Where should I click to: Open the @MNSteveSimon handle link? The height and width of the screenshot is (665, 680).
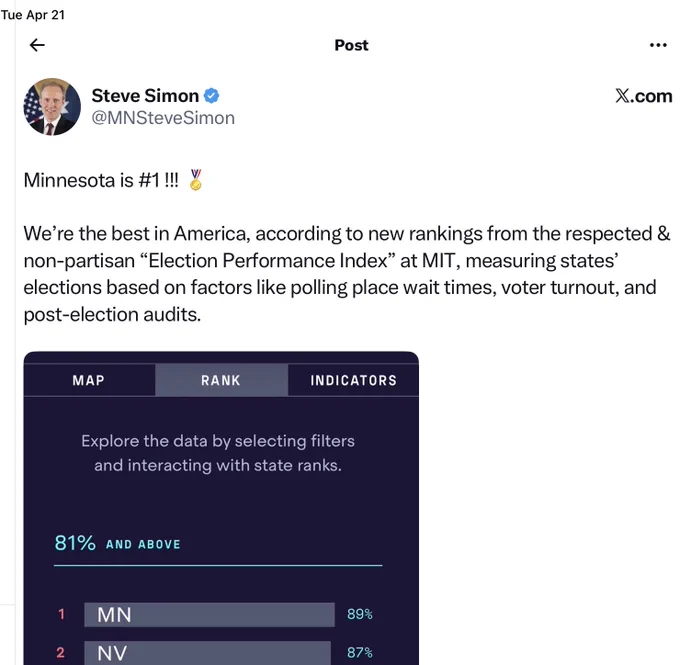pos(163,118)
